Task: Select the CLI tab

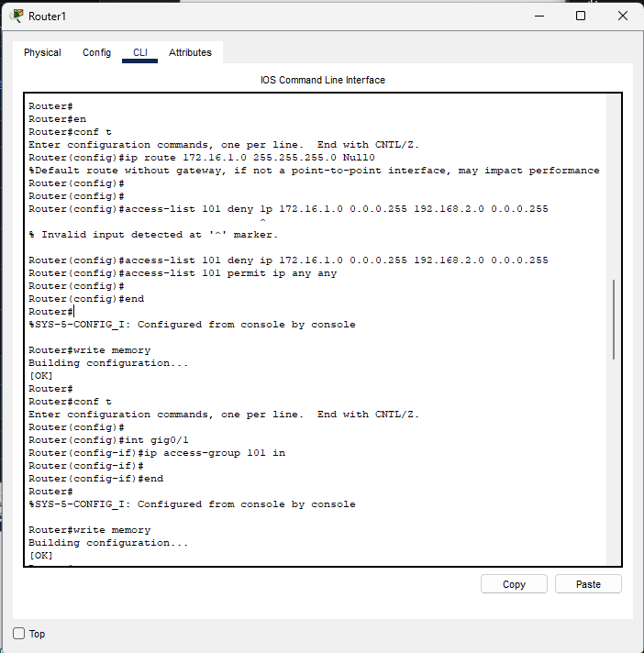Action: [140, 52]
